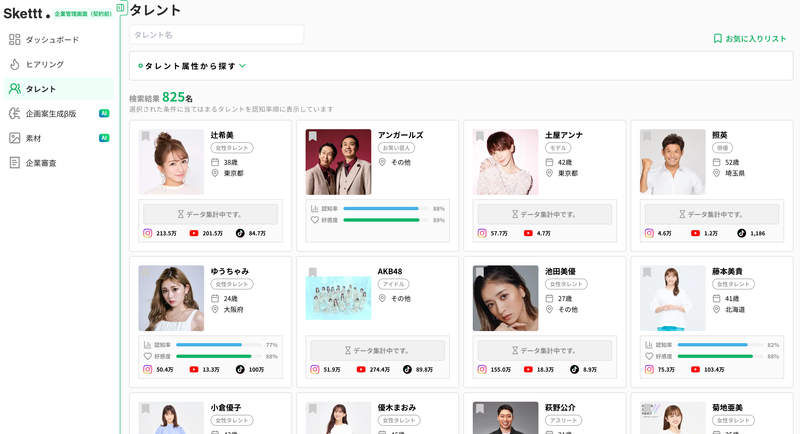Toggle bookmark on アンガールズ card
The width and height of the screenshot is (800, 434).
pos(312,136)
